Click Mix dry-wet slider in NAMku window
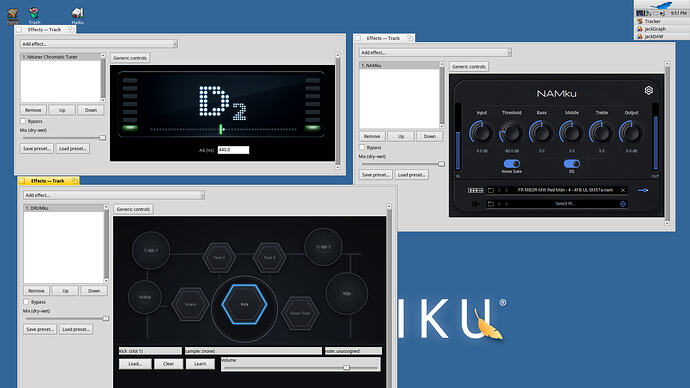This screenshot has height=388, width=690. (402, 164)
